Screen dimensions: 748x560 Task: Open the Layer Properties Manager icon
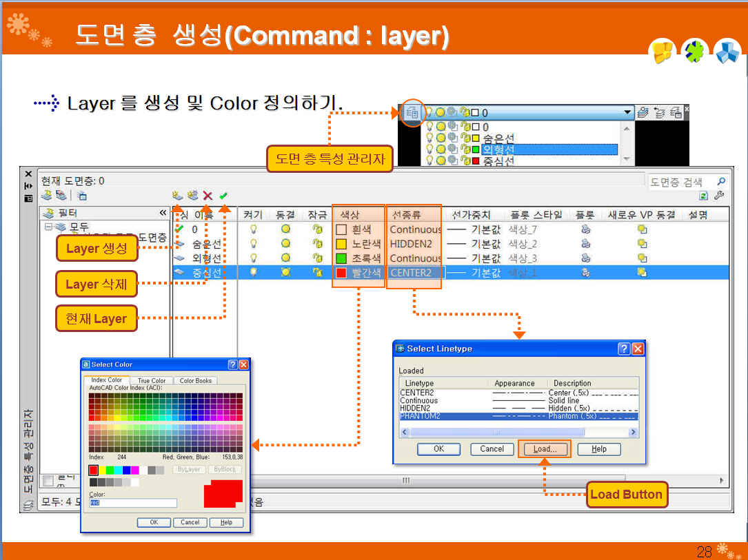click(412, 112)
